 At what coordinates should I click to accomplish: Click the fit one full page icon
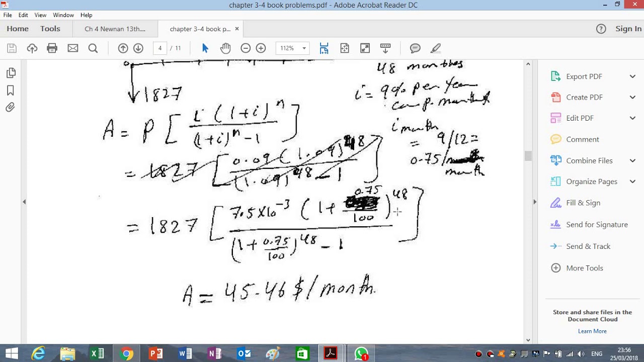(x=345, y=48)
